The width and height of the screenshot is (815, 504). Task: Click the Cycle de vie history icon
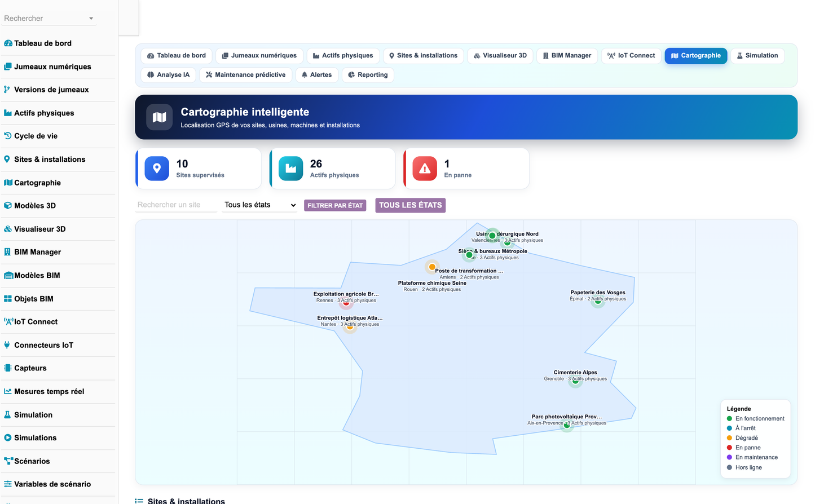(8, 136)
